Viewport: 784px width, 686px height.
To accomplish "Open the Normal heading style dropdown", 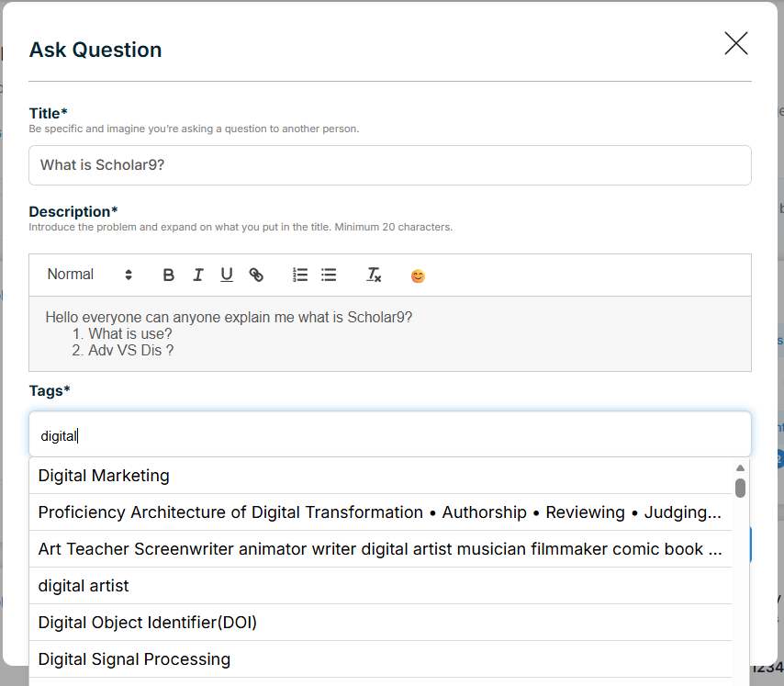I will point(89,275).
